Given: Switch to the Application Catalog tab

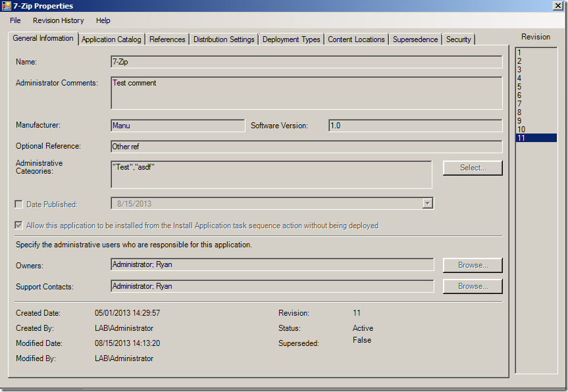Looking at the screenshot, I should [x=111, y=39].
